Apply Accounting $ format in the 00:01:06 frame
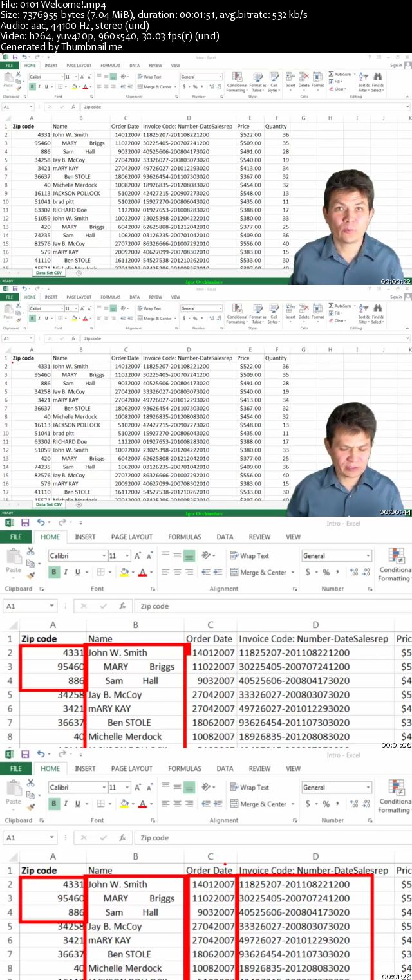Screen dimensions: 412x980 pyautogui.click(x=308, y=572)
